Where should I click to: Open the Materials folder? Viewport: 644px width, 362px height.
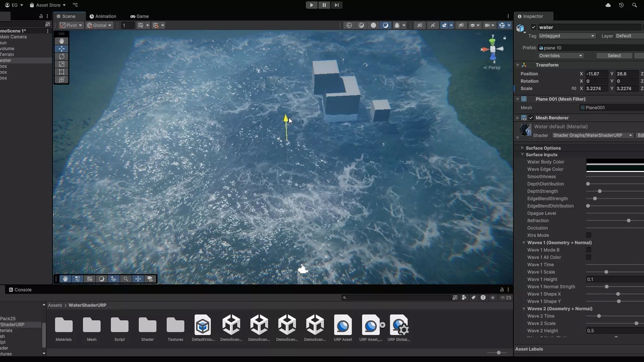point(63,328)
